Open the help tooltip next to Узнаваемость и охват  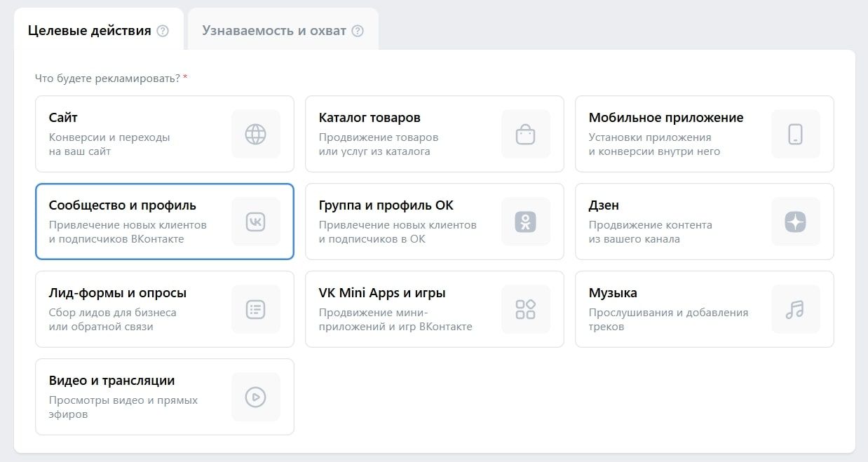click(x=358, y=31)
